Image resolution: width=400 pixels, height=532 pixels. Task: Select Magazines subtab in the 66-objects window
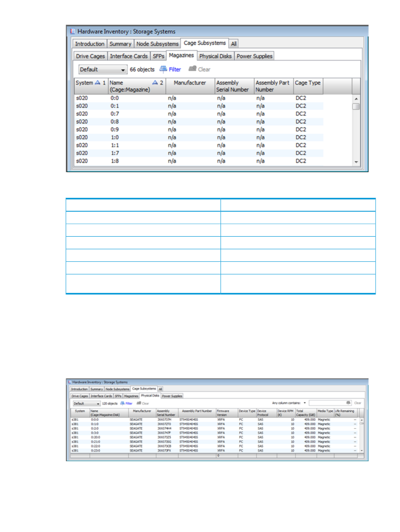[x=182, y=55]
